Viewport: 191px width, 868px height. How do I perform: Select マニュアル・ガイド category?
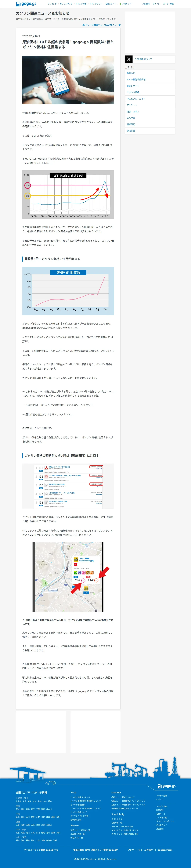pos(150,99)
